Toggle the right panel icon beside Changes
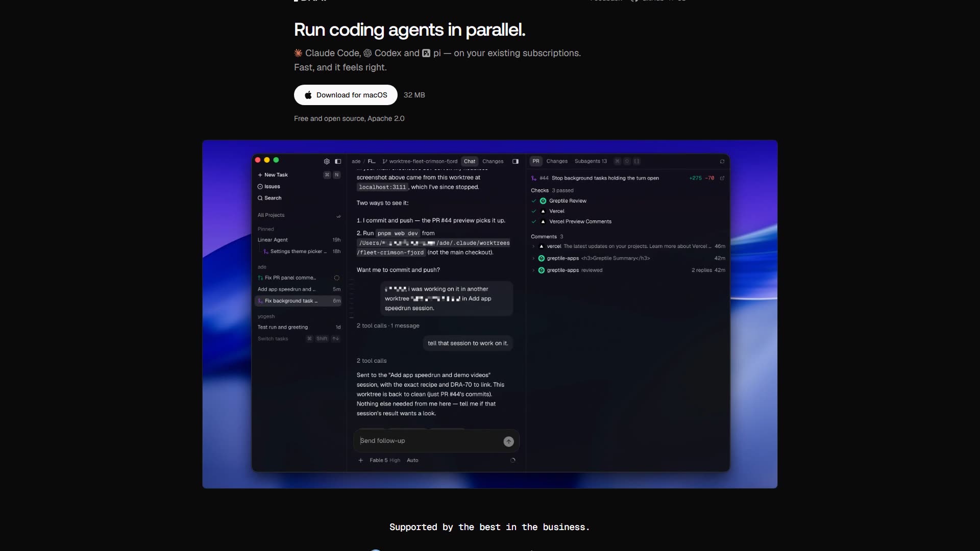Viewport: 980px width, 551px height. 516,161
